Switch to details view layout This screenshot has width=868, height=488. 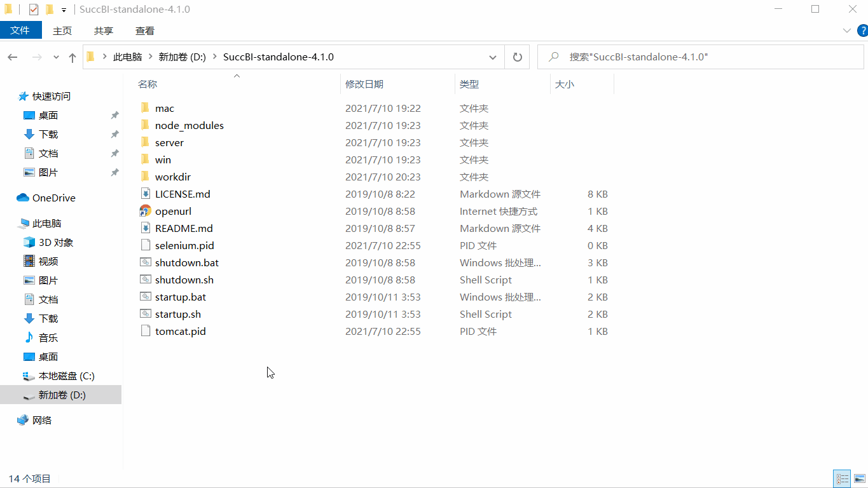tap(843, 479)
